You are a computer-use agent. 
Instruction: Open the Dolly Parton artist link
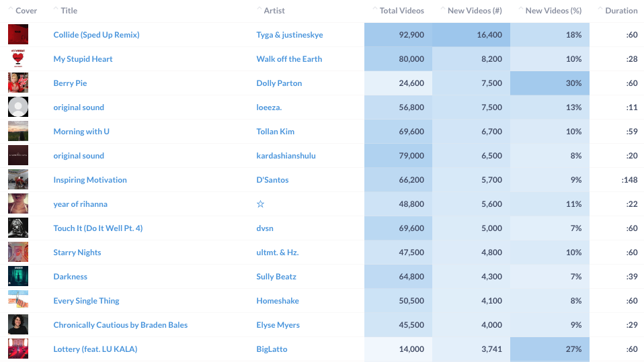pyautogui.click(x=279, y=83)
